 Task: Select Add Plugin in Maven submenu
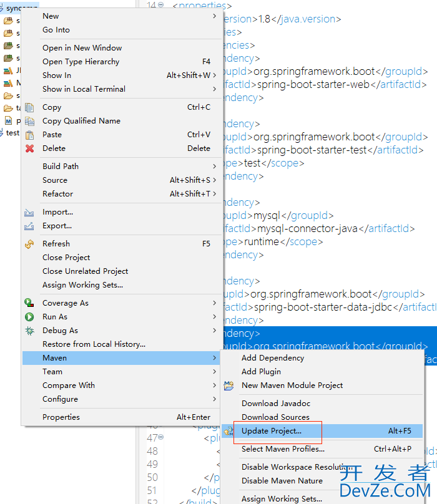[x=322, y=372]
